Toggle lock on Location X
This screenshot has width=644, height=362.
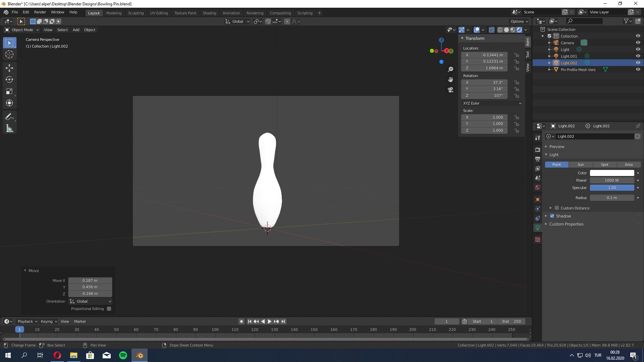pyautogui.click(x=517, y=55)
